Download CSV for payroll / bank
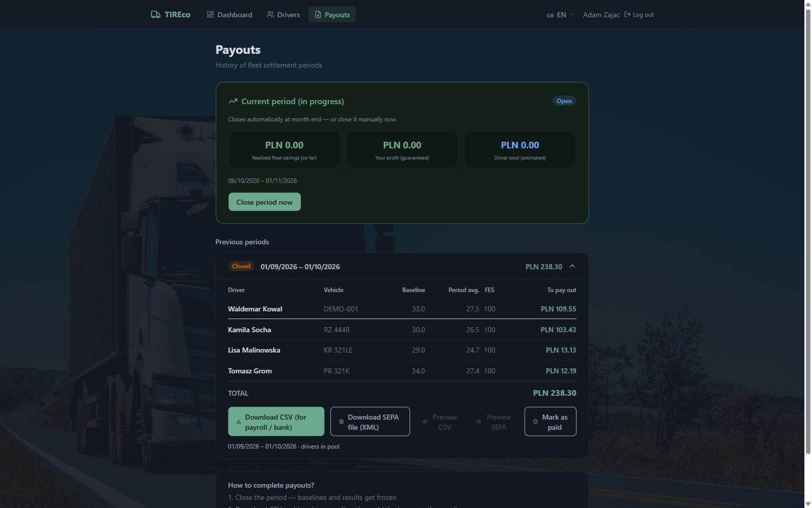812x508 pixels. tap(276, 422)
